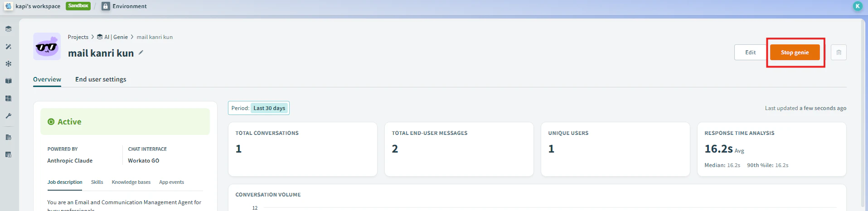
Task: Open the book-shaped library sidebar icon
Action: [8, 81]
